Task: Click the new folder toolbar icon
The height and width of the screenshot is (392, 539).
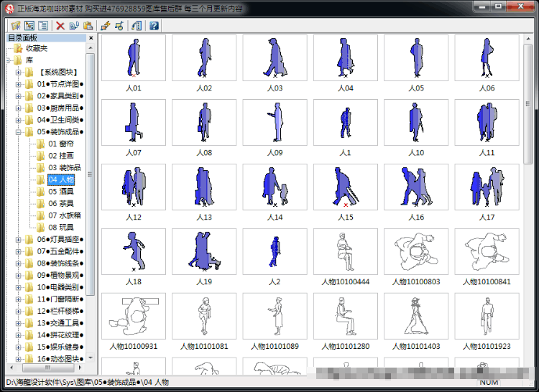Action: (x=16, y=26)
